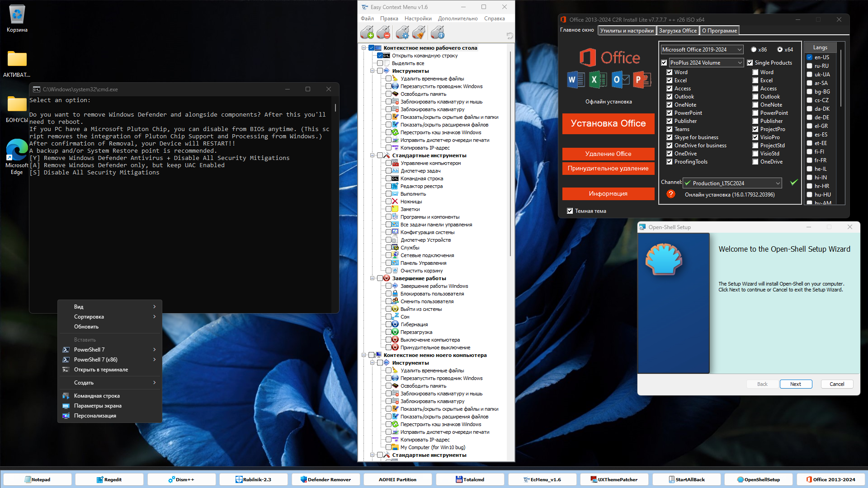The height and width of the screenshot is (488, 868).
Task: Check 'Выделить все' in context menu tree
Action: coord(380,63)
